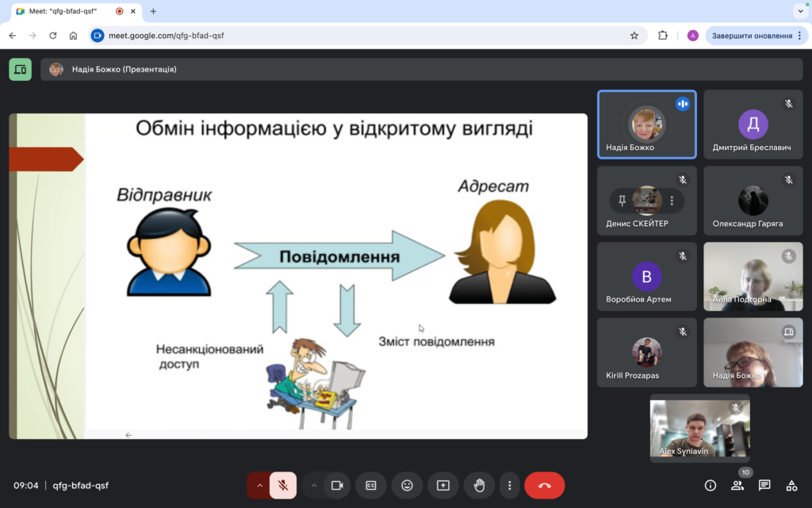Image resolution: width=812 pixels, height=508 pixels.
Task: Toggle the camera on or off
Action: tap(337, 486)
